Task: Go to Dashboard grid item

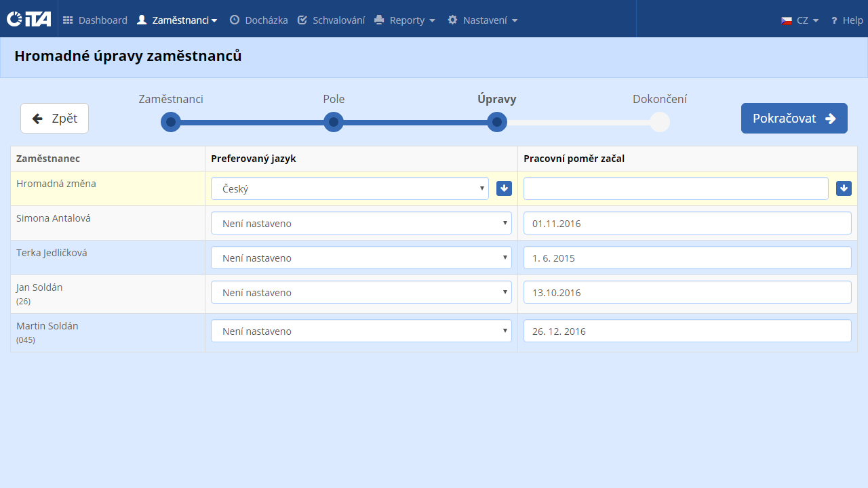Action: [95, 20]
